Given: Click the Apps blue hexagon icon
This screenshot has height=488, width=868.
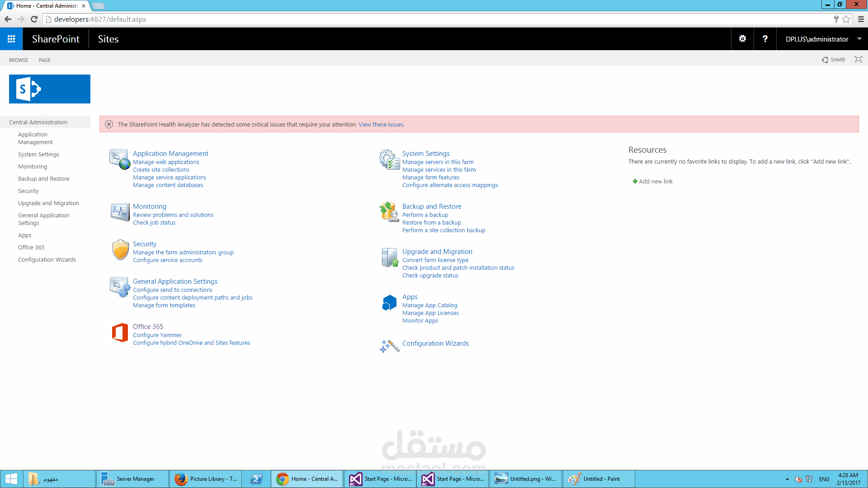Looking at the screenshot, I should click(x=389, y=303).
